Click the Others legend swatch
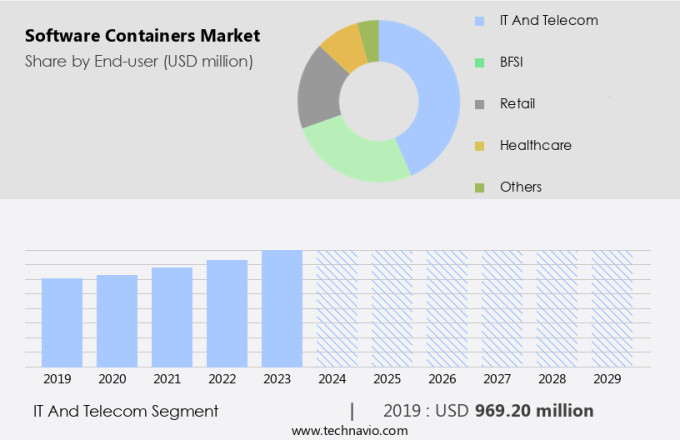680x440 pixels. 480,187
